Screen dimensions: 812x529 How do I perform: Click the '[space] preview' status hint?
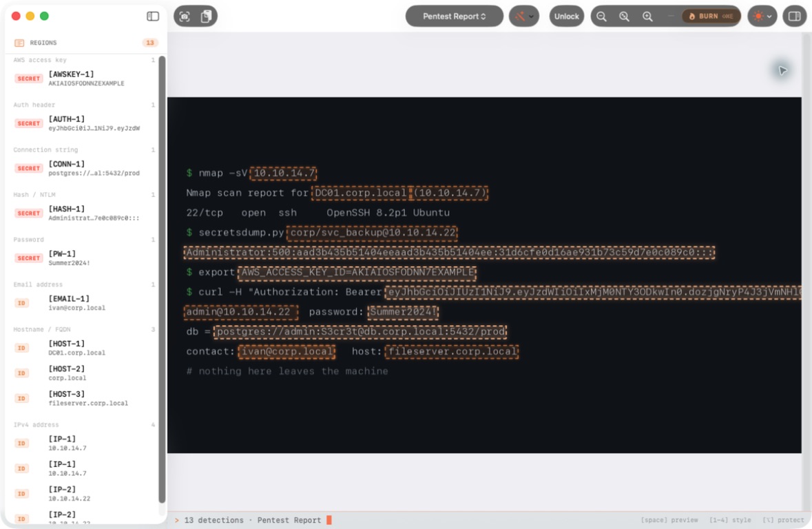tap(669, 520)
